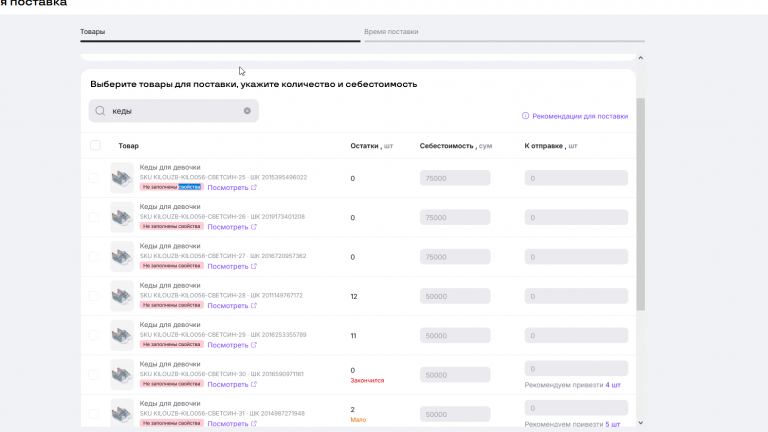Click the 'Не заполнены свойства' badge in row СВЕТСИН-26
768x432 pixels.
171,226
